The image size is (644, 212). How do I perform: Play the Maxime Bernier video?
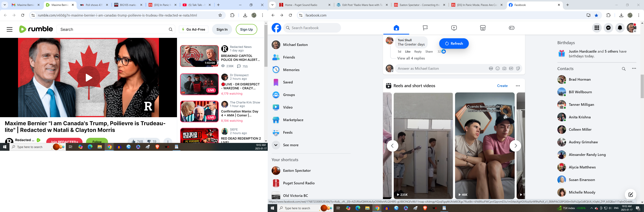tap(89, 78)
